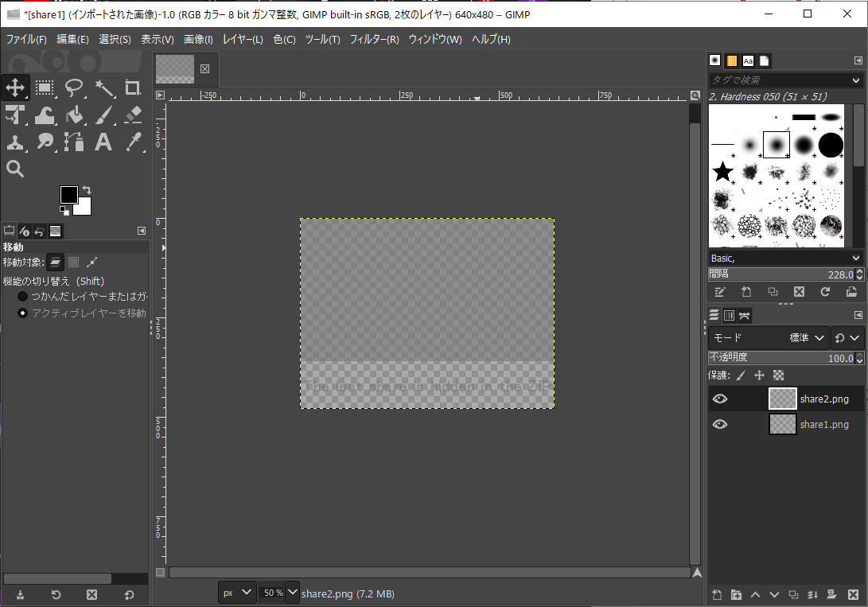
Task: Toggle visibility of share2.png layer
Action: (720, 399)
